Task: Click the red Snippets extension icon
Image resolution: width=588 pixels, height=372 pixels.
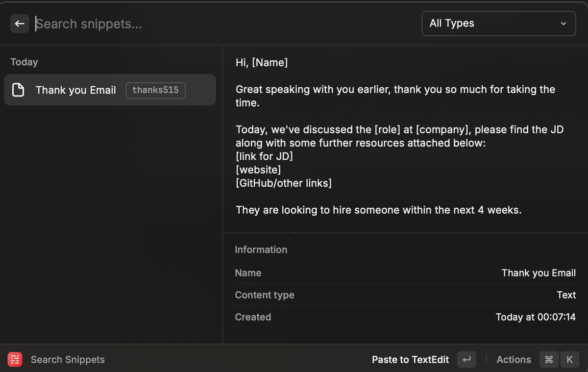Action: [x=15, y=359]
